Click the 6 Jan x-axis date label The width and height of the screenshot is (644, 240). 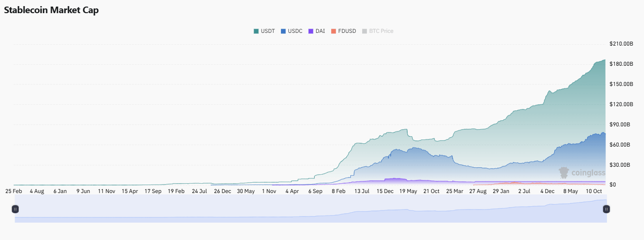pos(60,191)
